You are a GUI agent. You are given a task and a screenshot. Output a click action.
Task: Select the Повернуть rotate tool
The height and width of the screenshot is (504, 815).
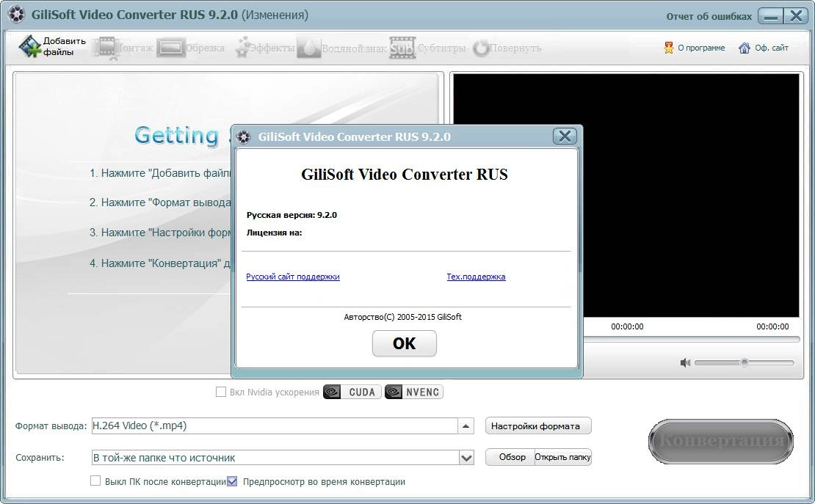click(507, 48)
